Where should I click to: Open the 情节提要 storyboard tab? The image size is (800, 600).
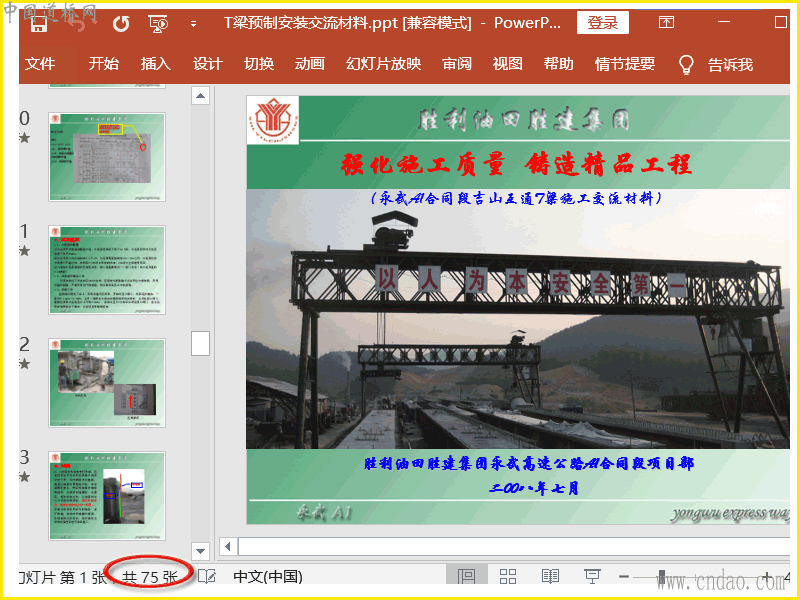tap(625, 64)
